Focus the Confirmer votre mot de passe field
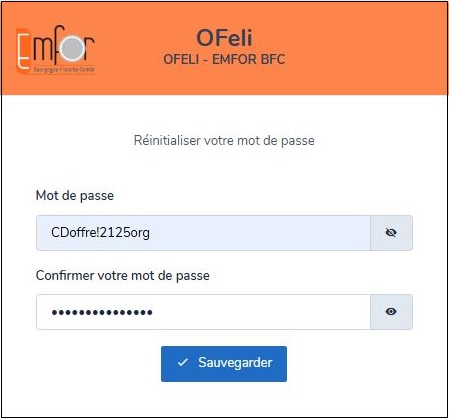Screen dimensions: 449x418 [203, 312]
